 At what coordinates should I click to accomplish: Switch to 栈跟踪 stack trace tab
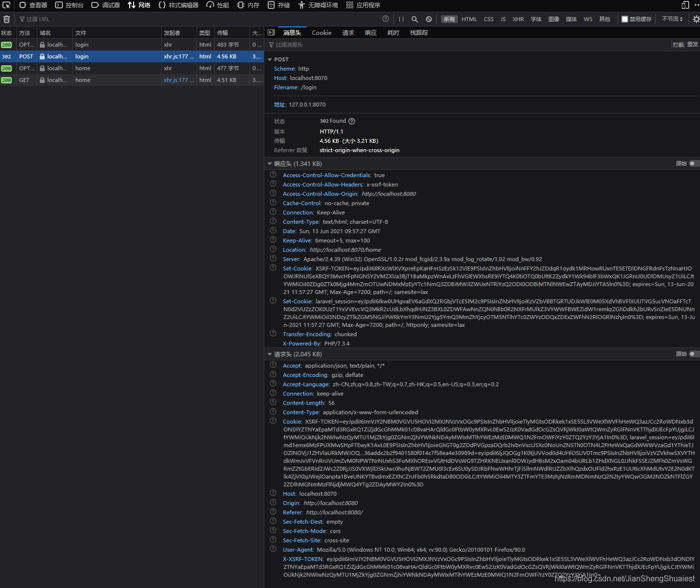point(419,33)
